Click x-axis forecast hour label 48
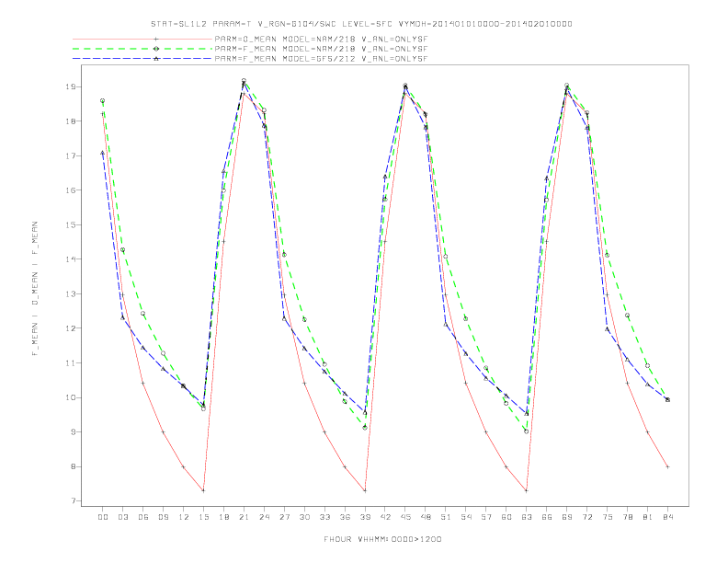 (426, 517)
